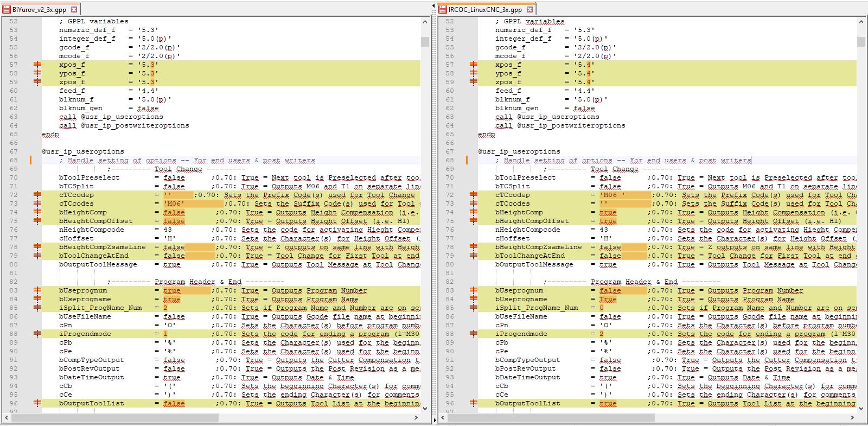Image resolution: width=868 pixels, height=426 pixels.
Task: Click the right arrow of BiYurov pane horizontal scrollbar
Action: point(416,418)
